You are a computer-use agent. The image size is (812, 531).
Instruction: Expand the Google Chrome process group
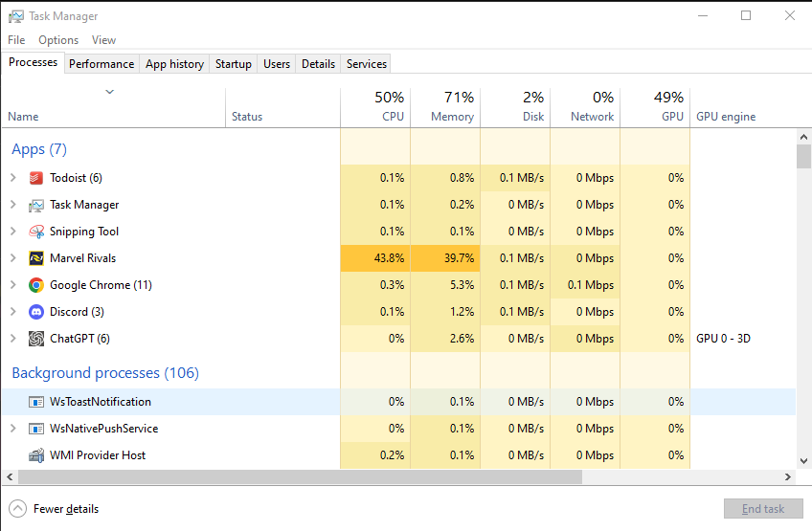(13, 285)
